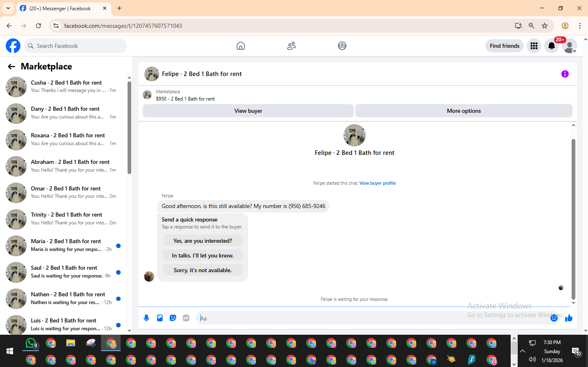The image size is (588, 367).
Task: Open the Nathen conversation
Action: coord(64,299)
